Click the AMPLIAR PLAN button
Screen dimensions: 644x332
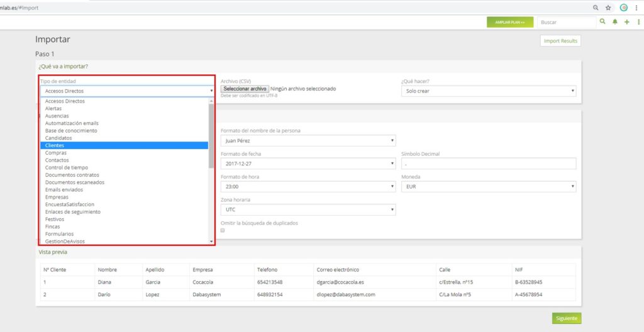(510, 22)
